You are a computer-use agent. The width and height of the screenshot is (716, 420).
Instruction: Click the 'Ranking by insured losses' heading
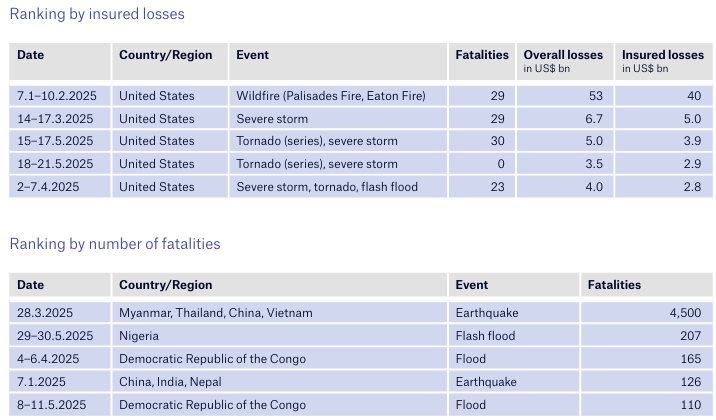97,14
